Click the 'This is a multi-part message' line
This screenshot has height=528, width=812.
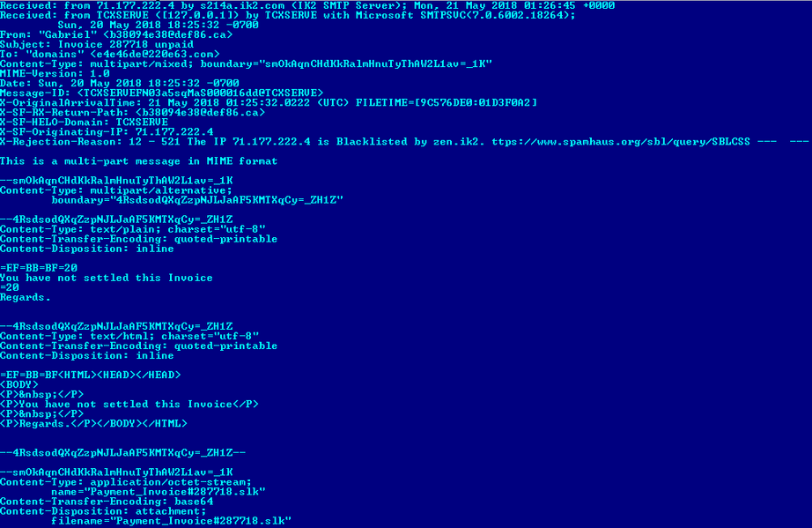pos(139,161)
